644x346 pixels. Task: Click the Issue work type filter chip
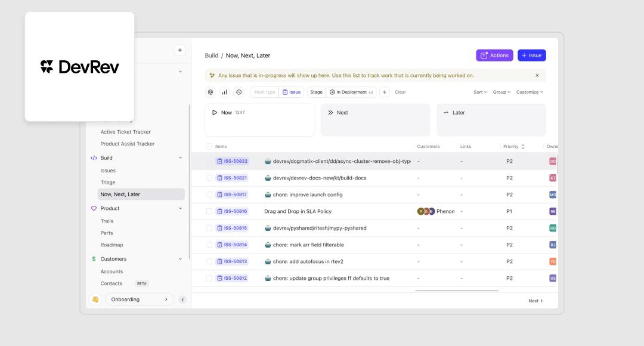pyautogui.click(x=292, y=92)
